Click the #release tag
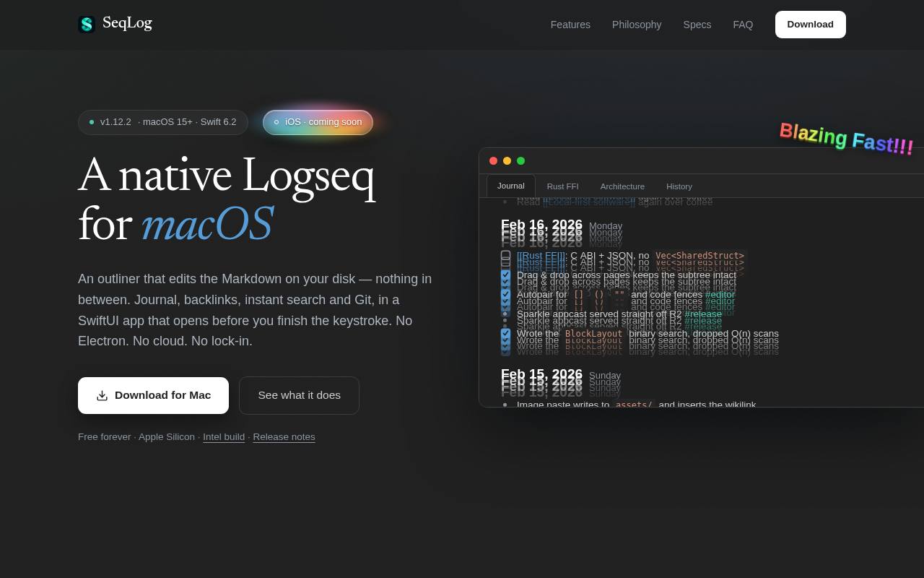 [x=703, y=314]
